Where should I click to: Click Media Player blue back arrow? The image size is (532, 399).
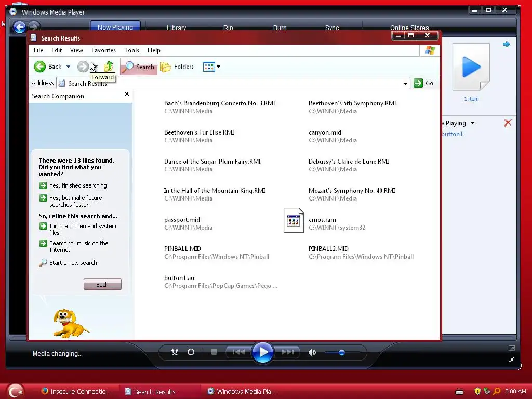19,27
